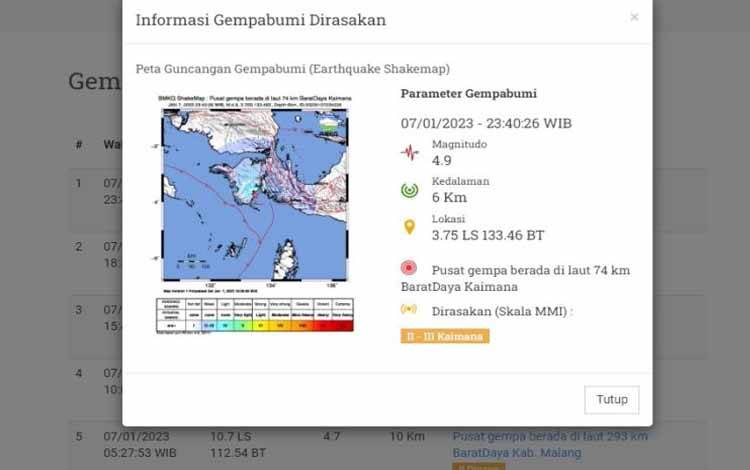Click the 'II - III Kaimana' MMI badge
The image size is (750, 470).
pos(445,336)
